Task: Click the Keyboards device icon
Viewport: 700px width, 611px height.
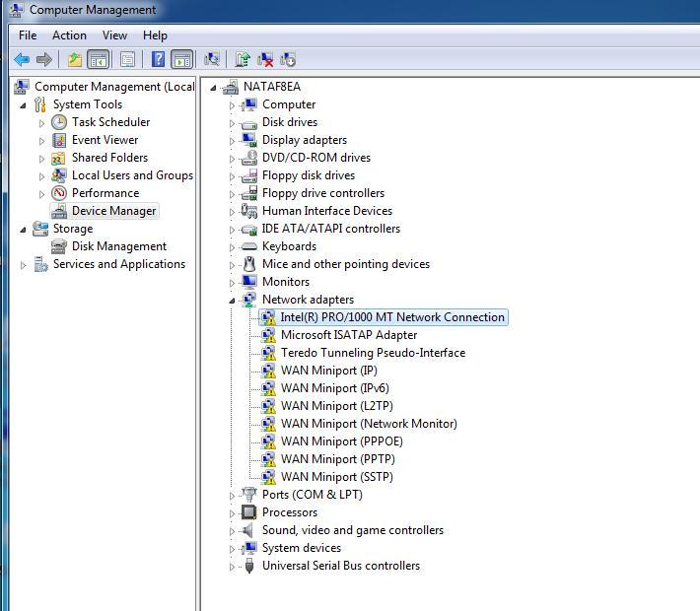Action: (248, 246)
